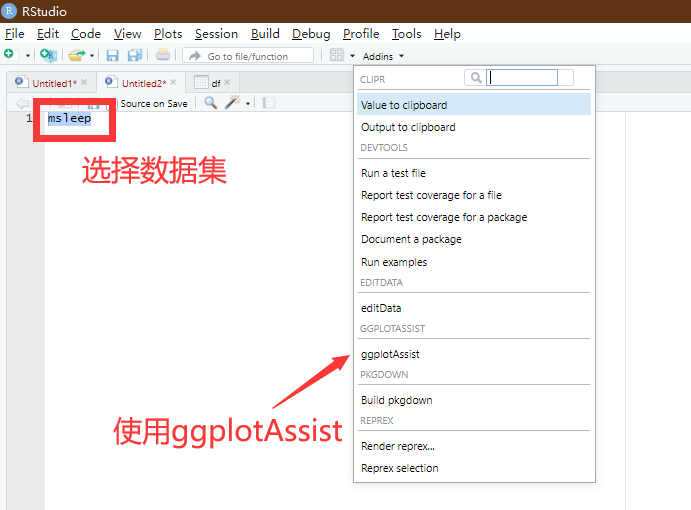Screen dimensions: 691x510
Task: Open the Build menu
Action: 265,34
